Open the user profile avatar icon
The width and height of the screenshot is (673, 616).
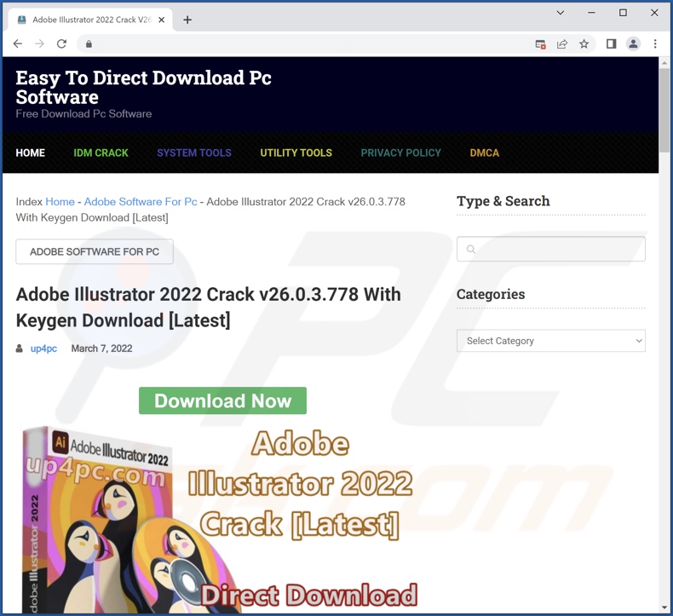click(633, 43)
